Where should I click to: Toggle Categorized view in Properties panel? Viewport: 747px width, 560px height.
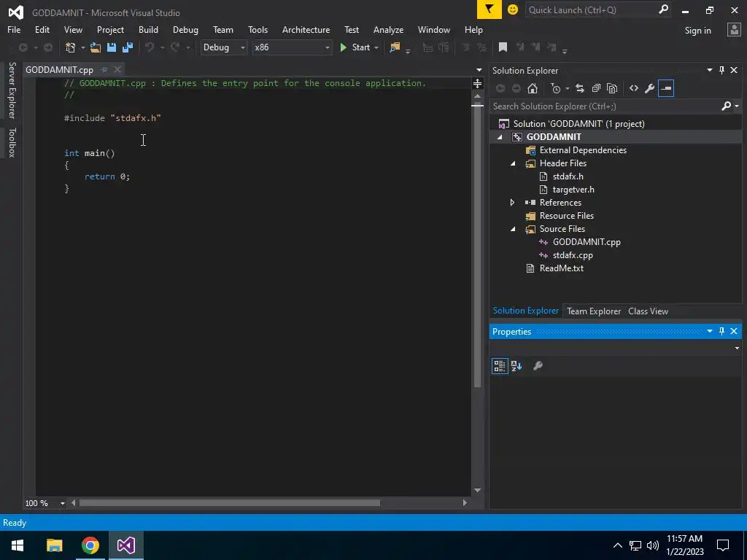click(499, 366)
